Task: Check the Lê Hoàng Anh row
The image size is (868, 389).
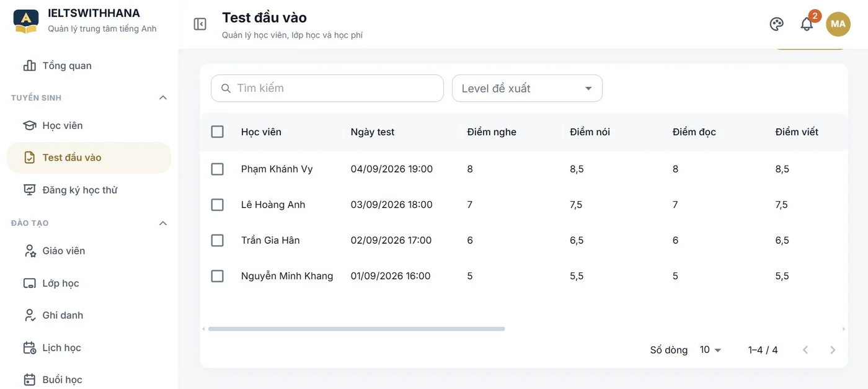Action: click(217, 205)
